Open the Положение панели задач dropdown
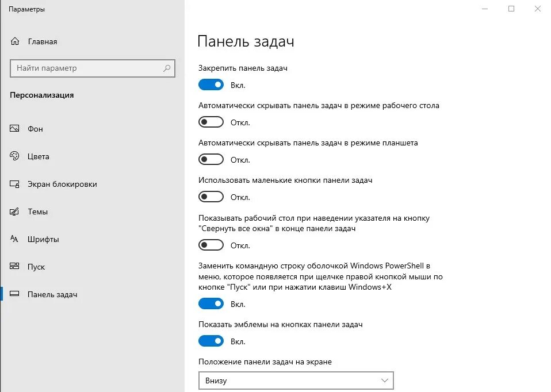Image resolution: width=551 pixels, height=392 pixels. (x=296, y=381)
